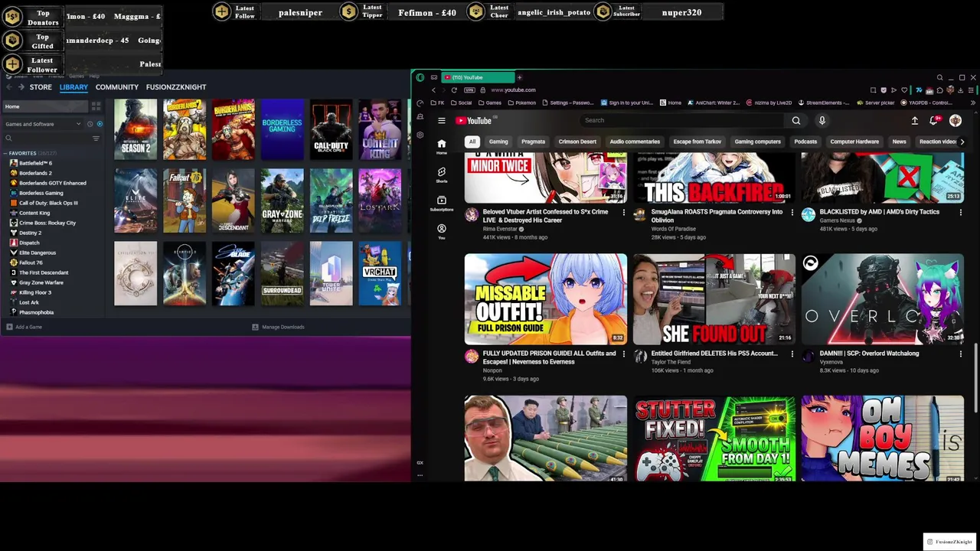Open Taylor The Fiend channel link

(x=671, y=362)
